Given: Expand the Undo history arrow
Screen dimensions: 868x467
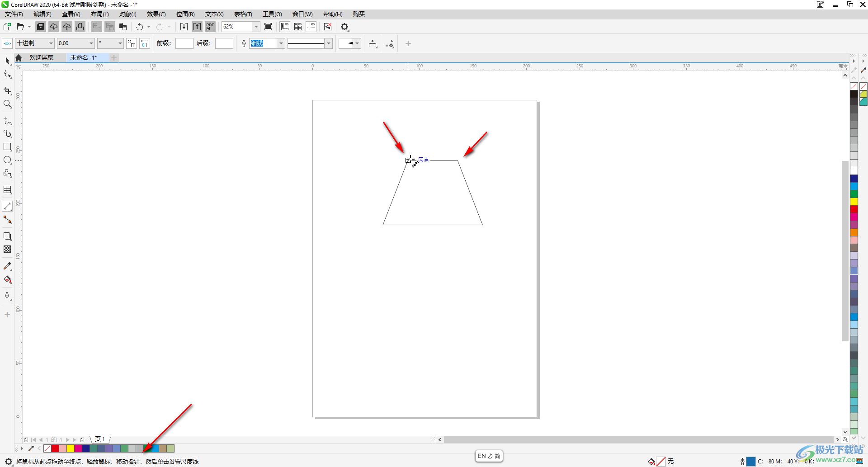Looking at the screenshot, I should [149, 27].
